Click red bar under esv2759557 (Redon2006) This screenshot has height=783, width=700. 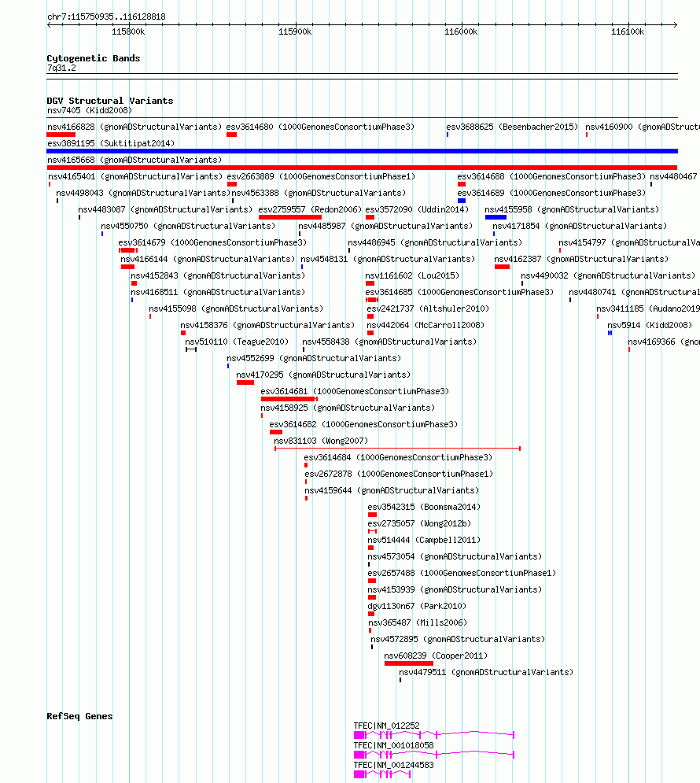[290, 217]
